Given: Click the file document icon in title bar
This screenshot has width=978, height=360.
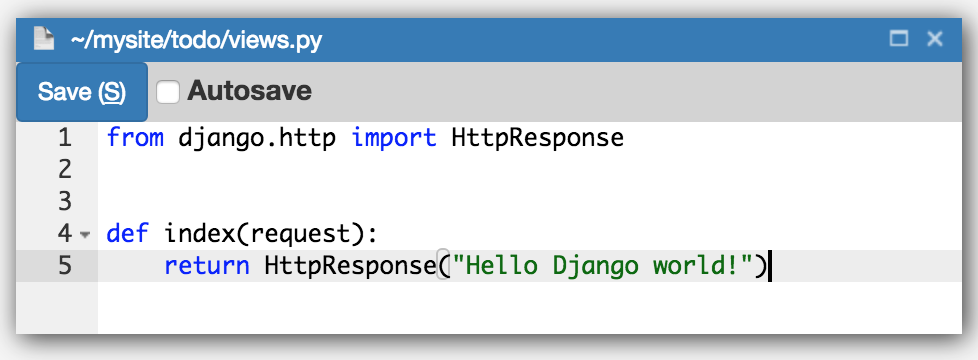Looking at the screenshot, I should coord(44,39).
